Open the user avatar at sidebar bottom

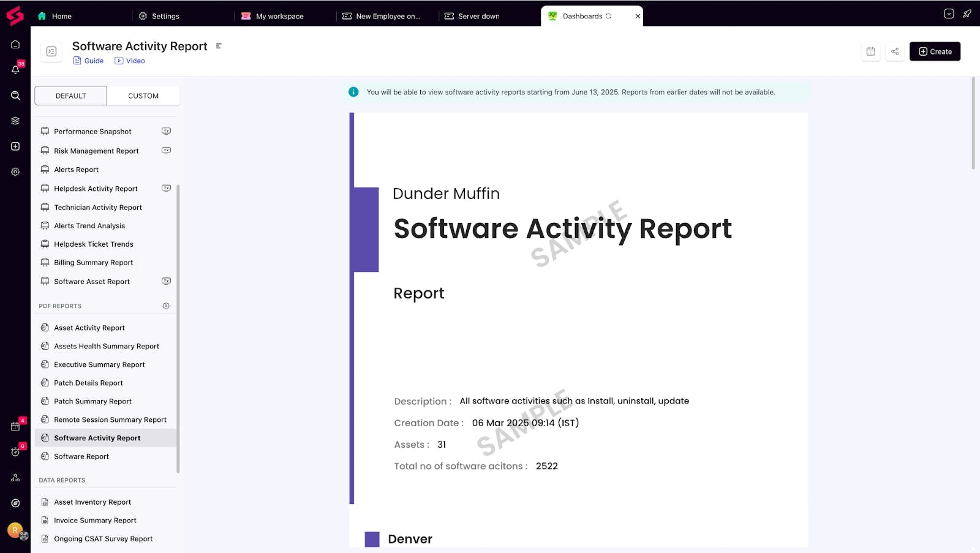point(15,530)
